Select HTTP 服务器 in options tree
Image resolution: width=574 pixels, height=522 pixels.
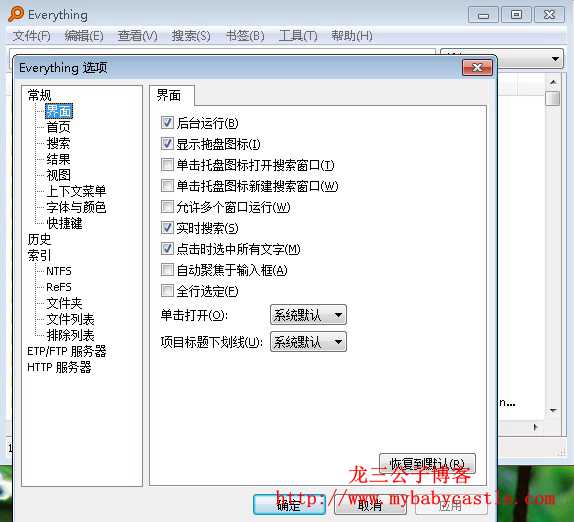tap(59, 367)
